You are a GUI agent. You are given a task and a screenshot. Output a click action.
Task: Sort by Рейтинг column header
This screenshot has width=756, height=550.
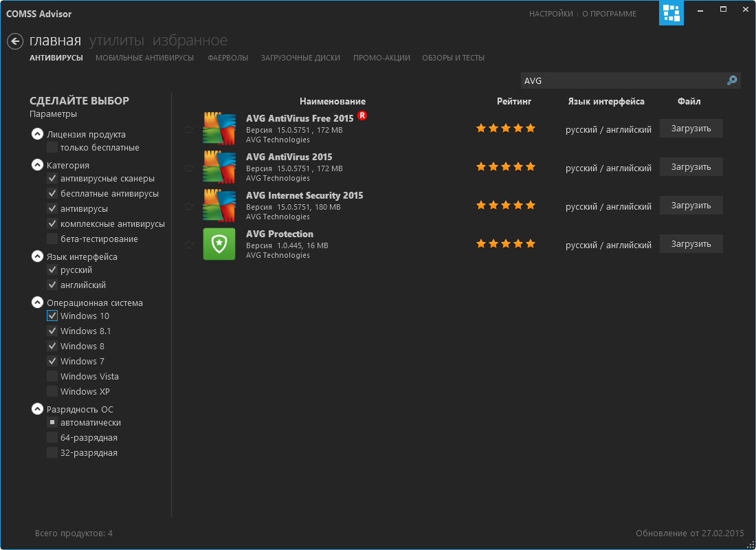click(514, 101)
